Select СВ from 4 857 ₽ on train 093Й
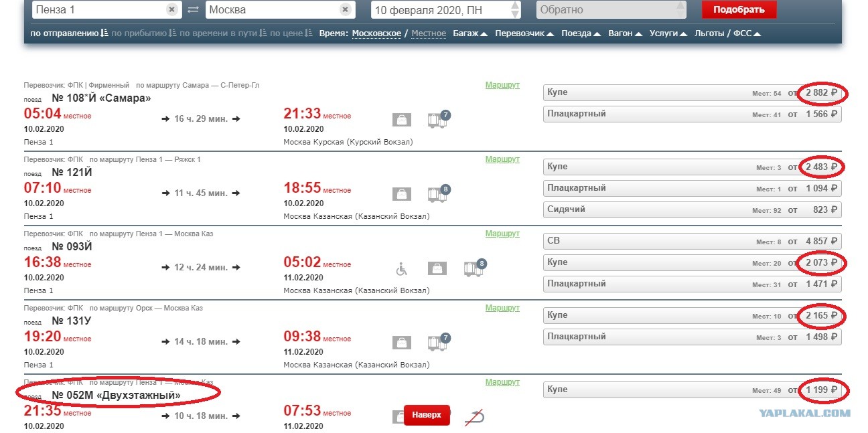The height and width of the screenshot is (433, 868). [692, 242]
